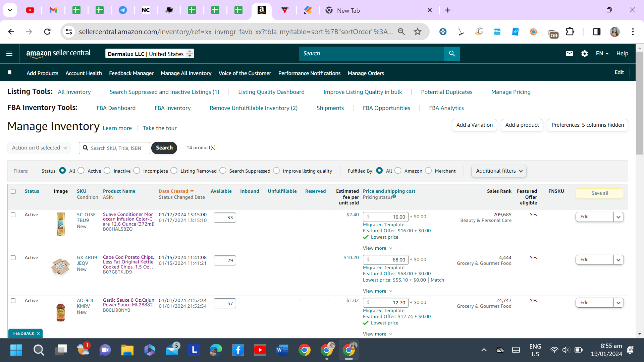This screenshot has height=362, width=644.
Task: Open Edit dropdown arrow for Garlic Sauce
Action: click(619, 303)
